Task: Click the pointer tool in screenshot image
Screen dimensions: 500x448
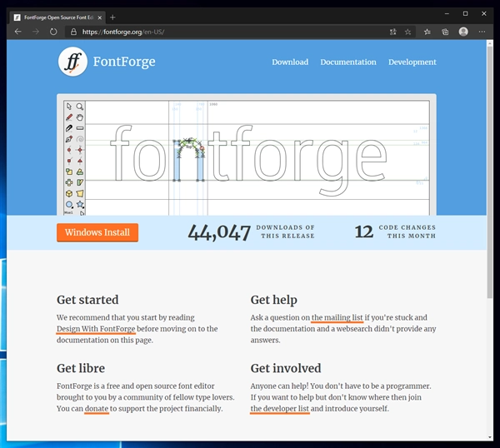Action: pos(69,107)
